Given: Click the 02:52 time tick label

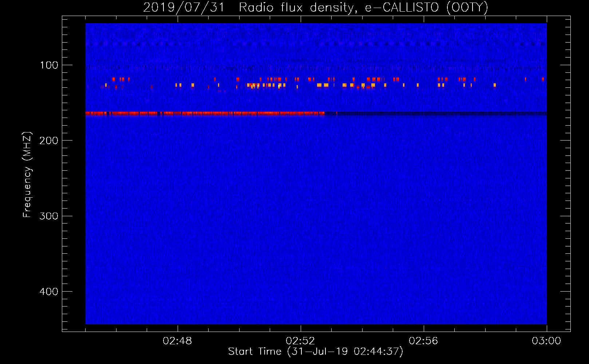Looking at the screenshot, I should pyautogui.click(x=300, y=341).
